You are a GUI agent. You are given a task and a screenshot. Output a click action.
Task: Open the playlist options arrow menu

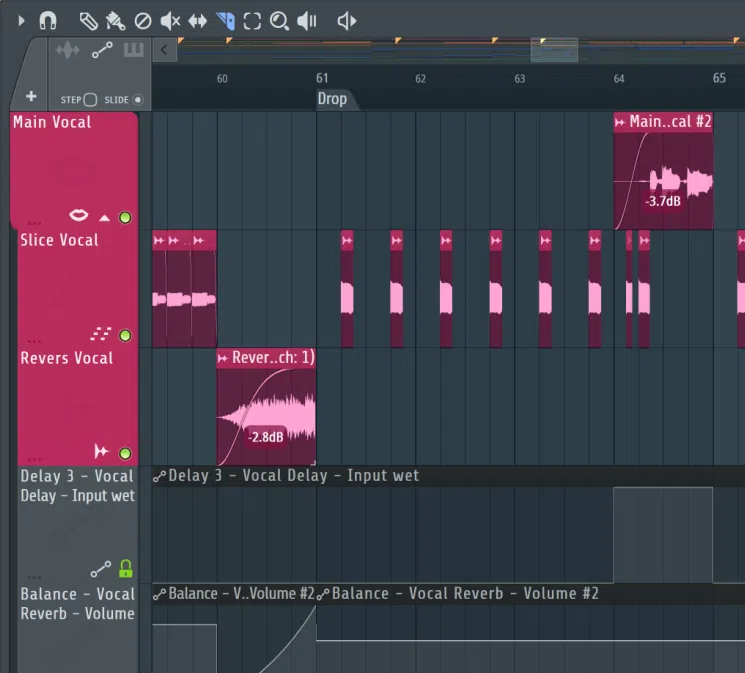coord(21,21)
